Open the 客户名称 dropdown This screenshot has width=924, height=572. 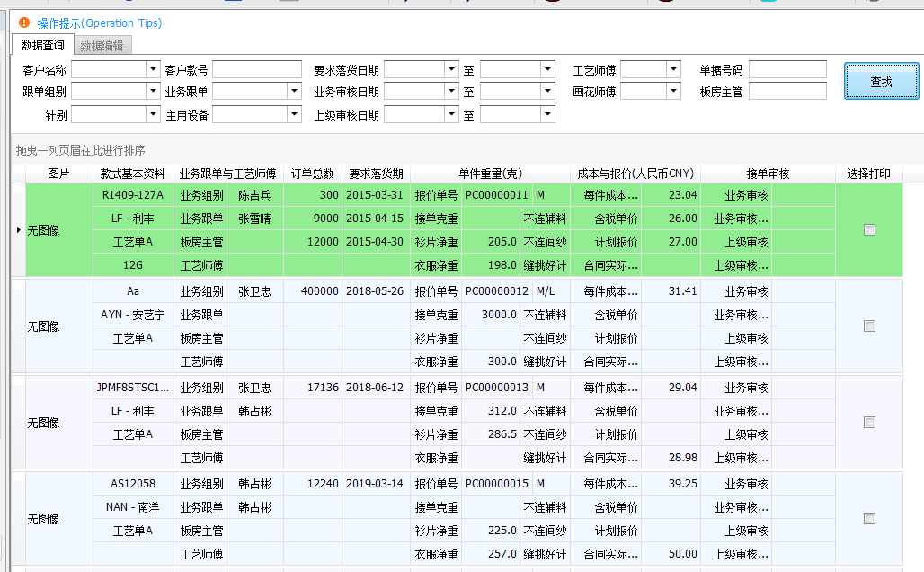(153, 69)
